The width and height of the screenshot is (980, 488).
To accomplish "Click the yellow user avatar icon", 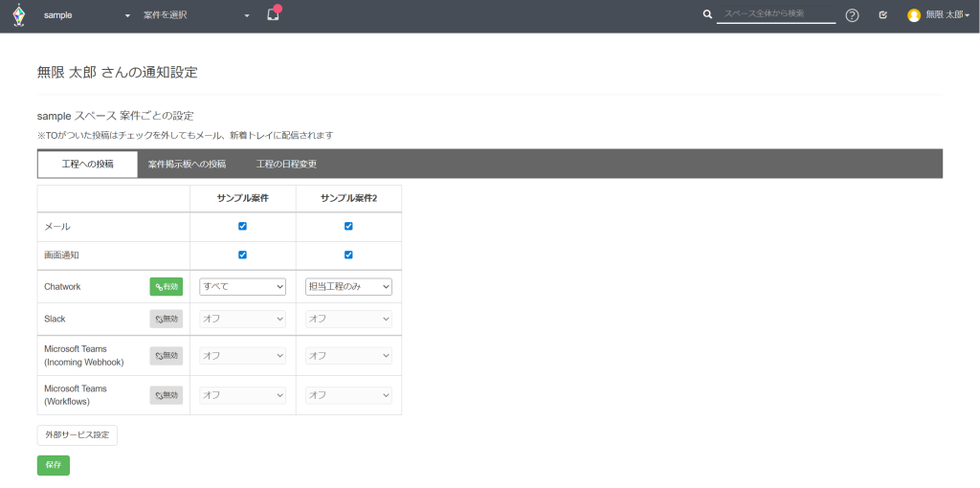I will (x=914, y=15).
